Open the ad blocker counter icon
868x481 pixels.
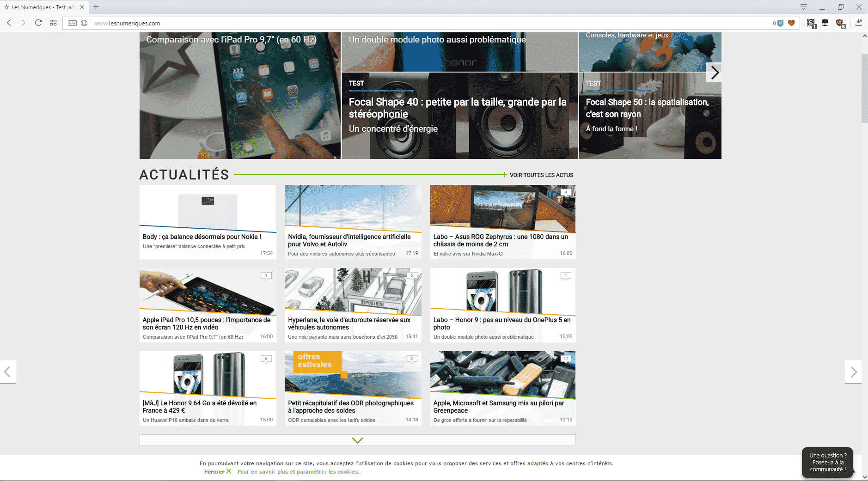[x=778, y=23]
